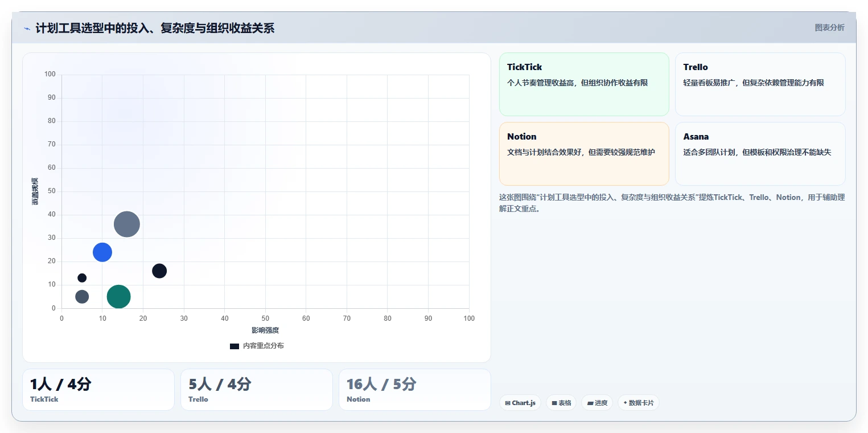
Task: Select the smallest black bubble in the chart
Action: point(82,278)
